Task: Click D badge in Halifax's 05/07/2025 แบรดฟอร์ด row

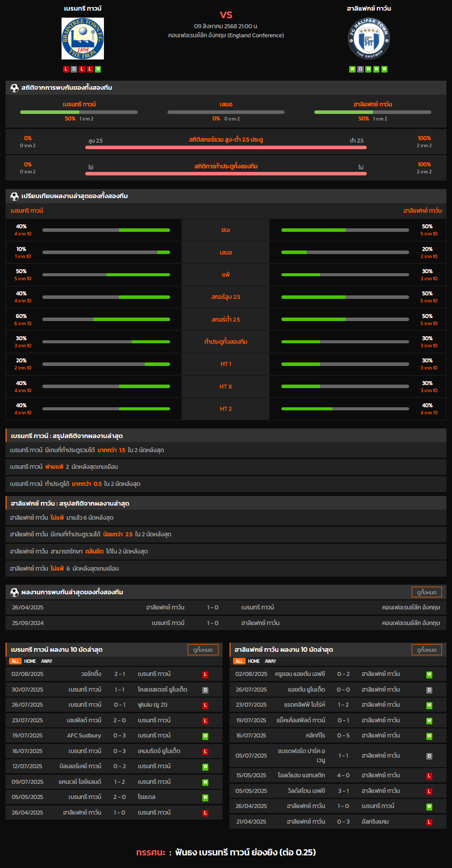Action: coord(429,756)
